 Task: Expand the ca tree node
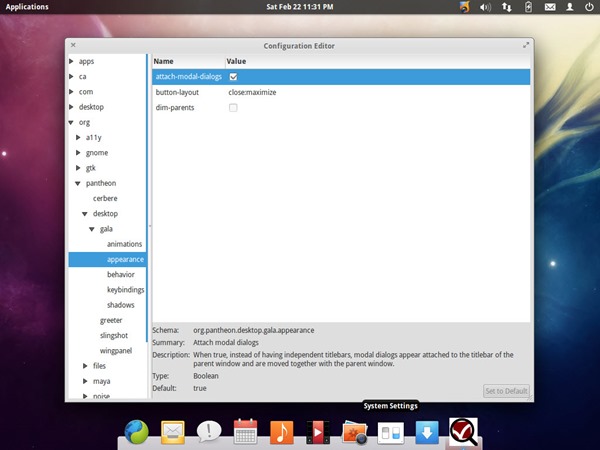71,77
